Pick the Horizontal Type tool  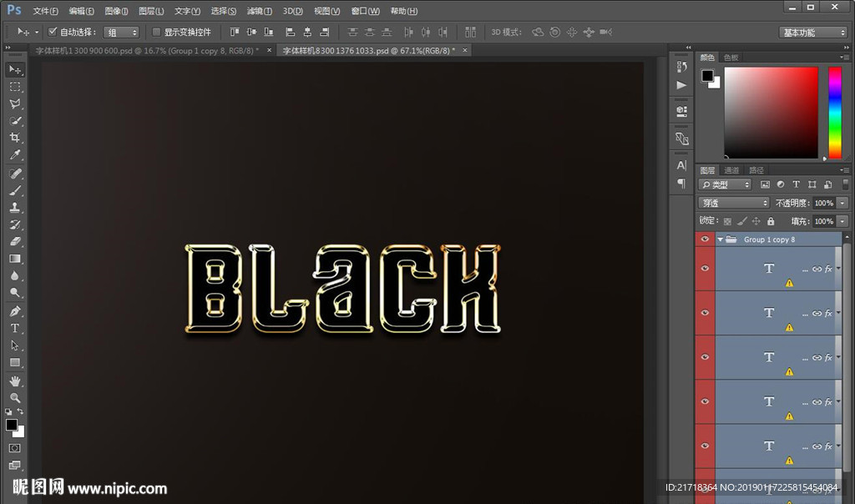pos(15,328)
